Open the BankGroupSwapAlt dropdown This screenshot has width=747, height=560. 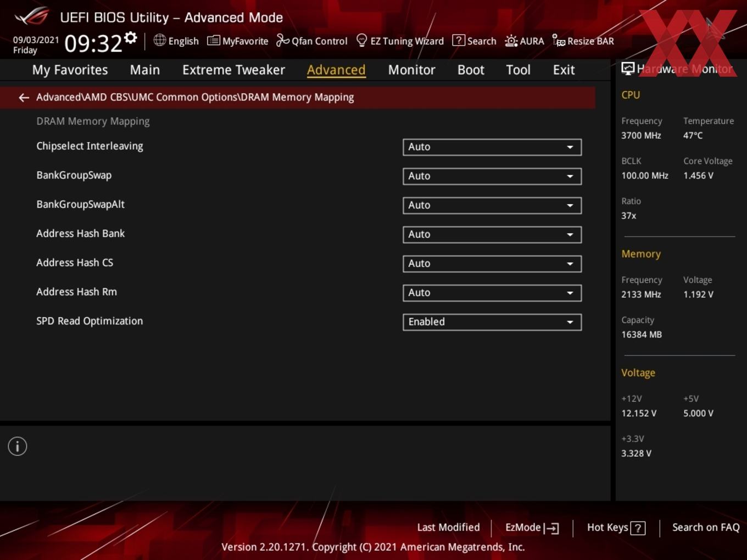tap(492, 205)
